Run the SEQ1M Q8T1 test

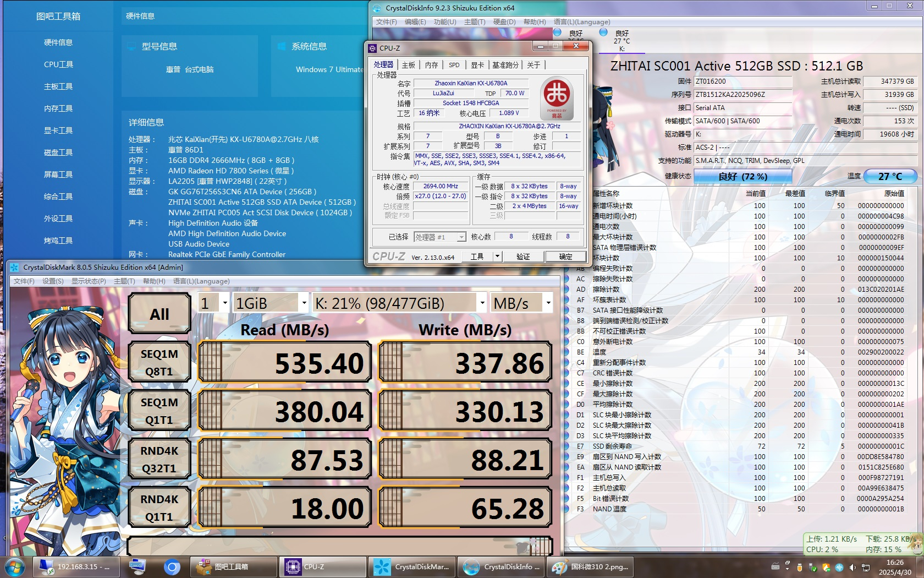pos(159,362)
